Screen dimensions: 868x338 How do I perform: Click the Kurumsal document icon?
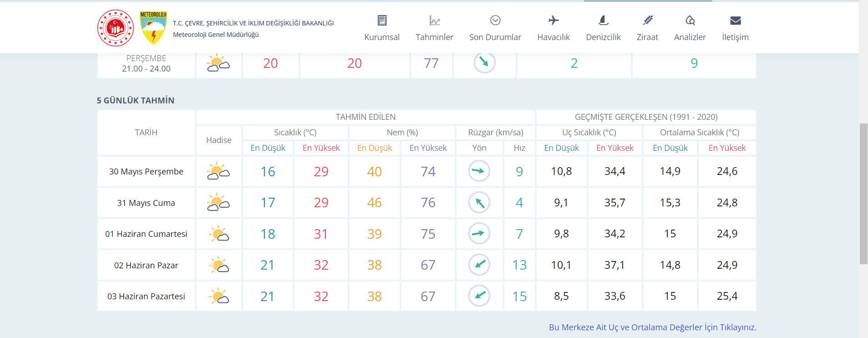(x=382, y=20)
